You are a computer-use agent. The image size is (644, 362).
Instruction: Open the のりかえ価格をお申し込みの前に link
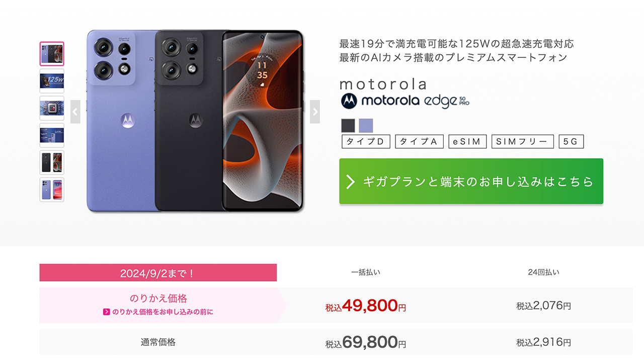[x=162, y=312]
